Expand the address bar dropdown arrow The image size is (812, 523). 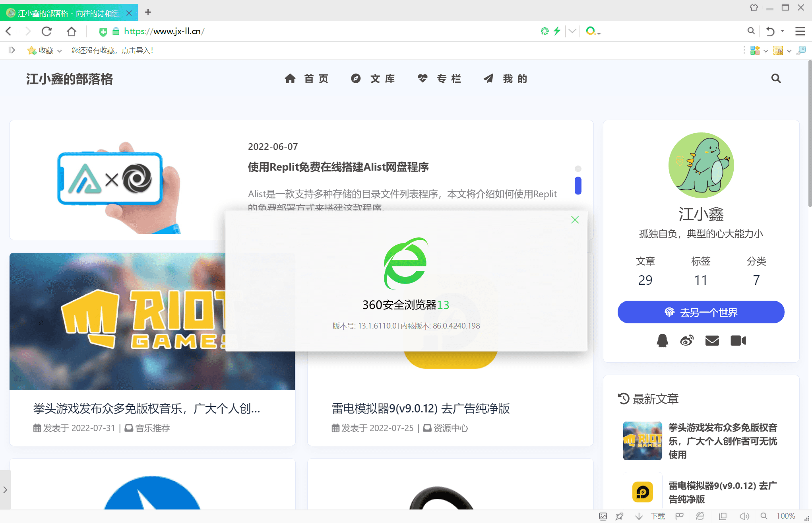(x=572, y=31)
